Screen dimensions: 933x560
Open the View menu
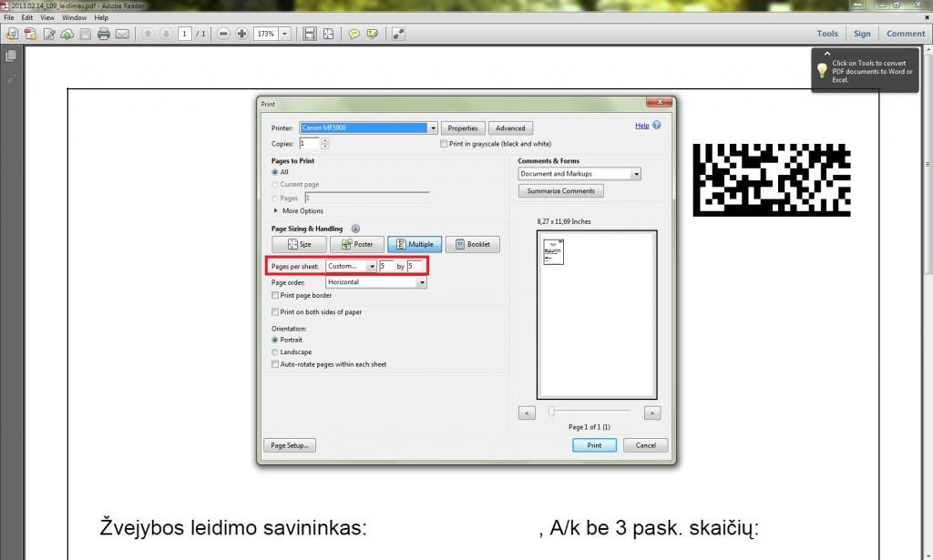(47, 18)
